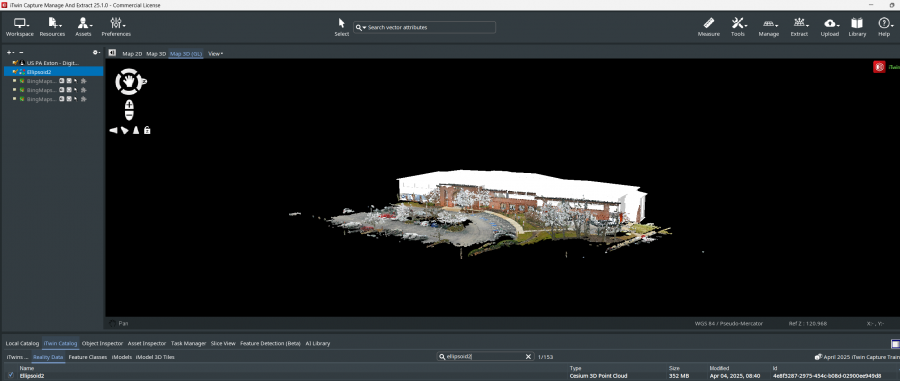Click the ellipsoid2 catalog search field
Screen dimensions: 900x381
point(486,356)
